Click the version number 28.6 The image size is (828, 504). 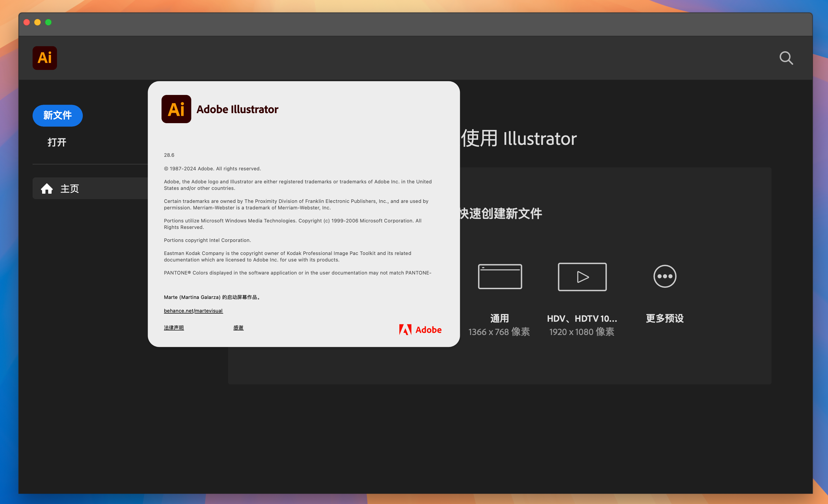click(169, 155)
